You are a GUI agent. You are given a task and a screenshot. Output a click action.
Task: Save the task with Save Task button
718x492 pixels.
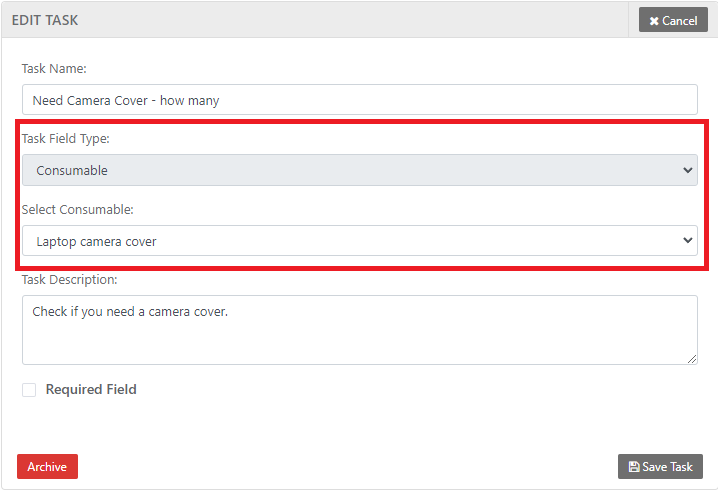[660, 467]
